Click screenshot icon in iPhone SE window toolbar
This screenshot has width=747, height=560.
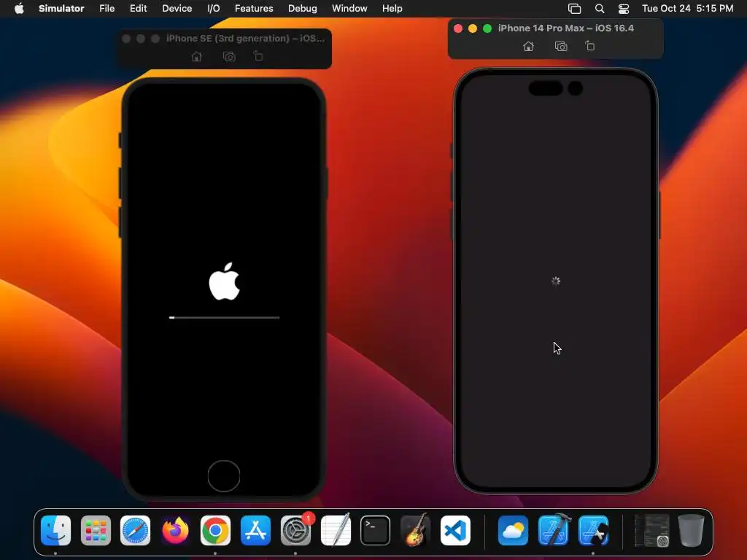[229, 57]
